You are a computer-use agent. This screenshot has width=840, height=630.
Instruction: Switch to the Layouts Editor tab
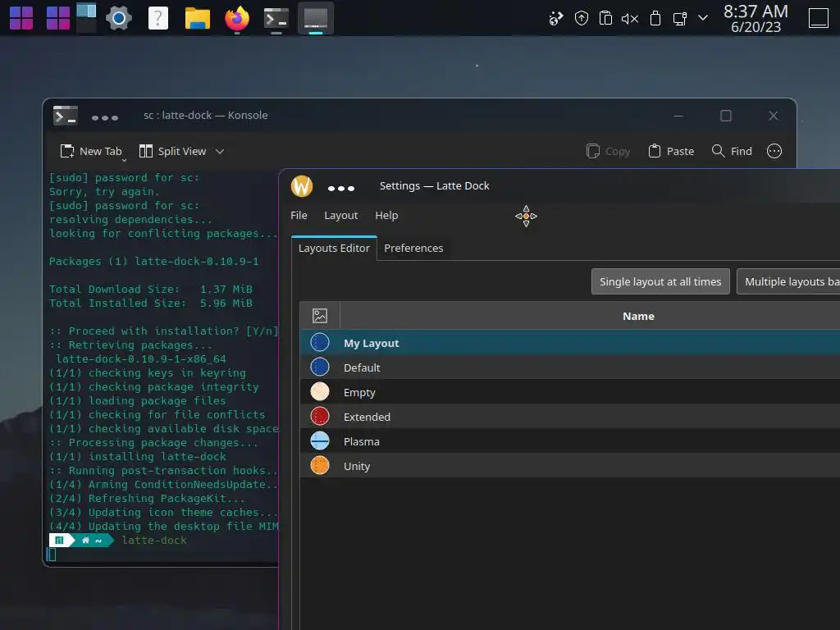[334, 248]
